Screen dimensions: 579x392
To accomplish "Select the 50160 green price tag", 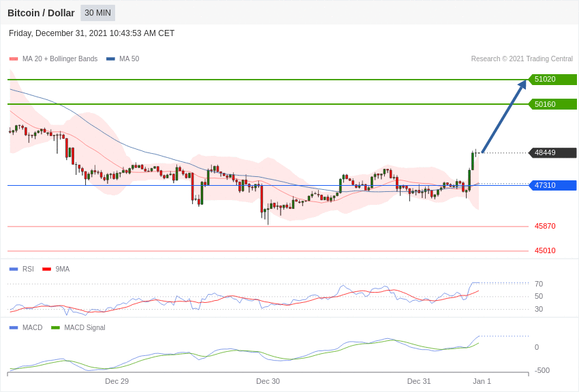I will point(552,104).
